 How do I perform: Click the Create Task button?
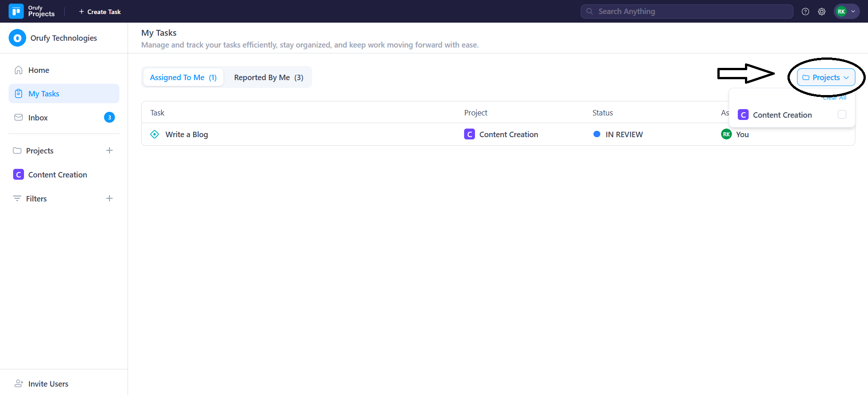100,12
